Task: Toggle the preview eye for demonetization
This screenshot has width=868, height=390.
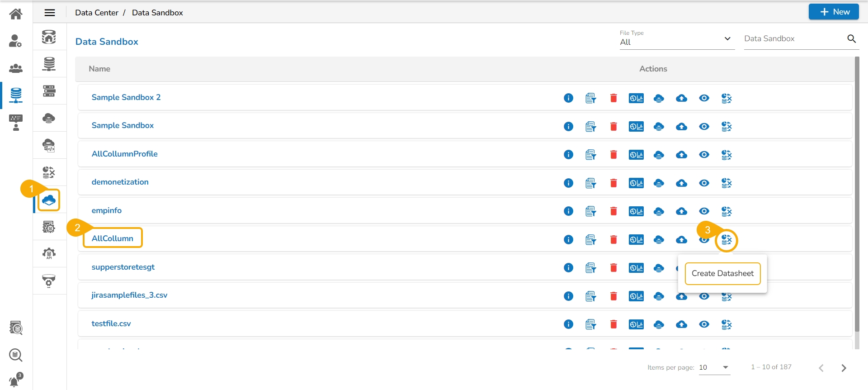Action: click(704, 183)
